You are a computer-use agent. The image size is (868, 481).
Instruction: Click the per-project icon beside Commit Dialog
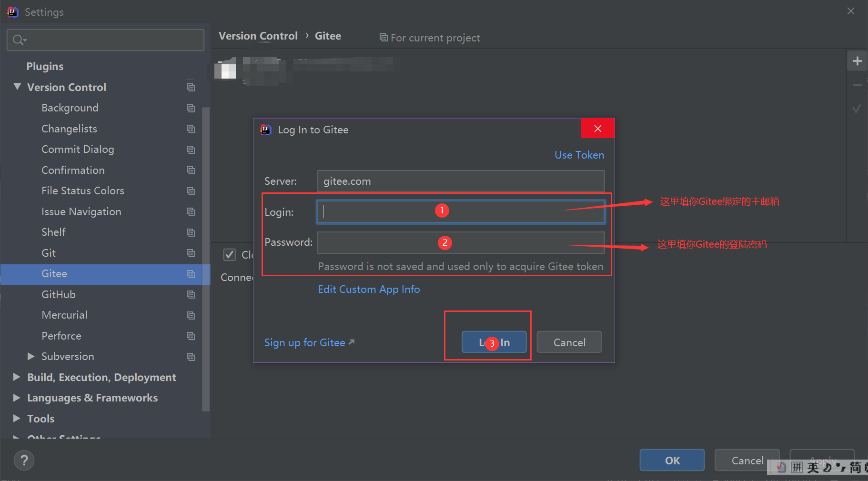[x=191, y=150]
